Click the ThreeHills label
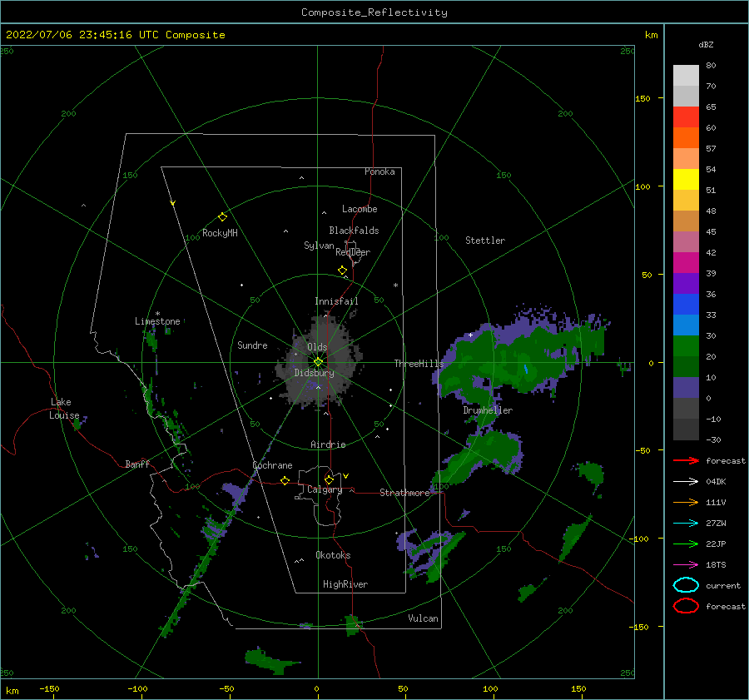This screenshot has height=700, width=749. click(x=419, y=364)
